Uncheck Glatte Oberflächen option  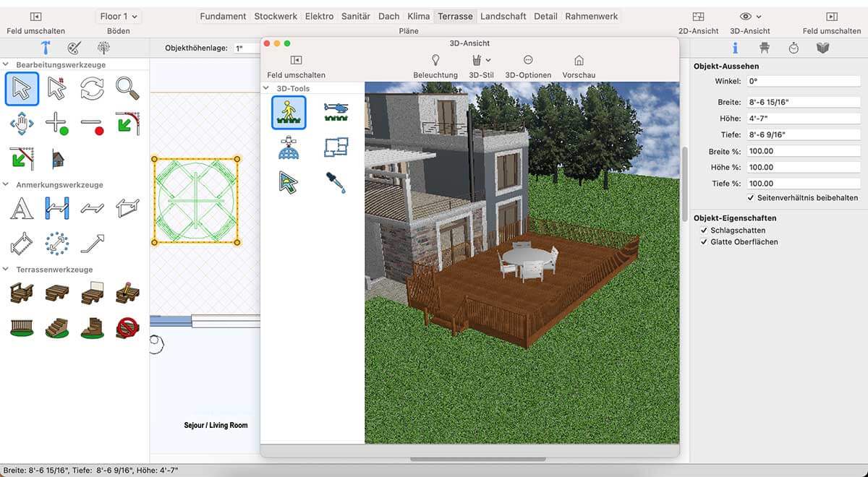coord(705,242)
